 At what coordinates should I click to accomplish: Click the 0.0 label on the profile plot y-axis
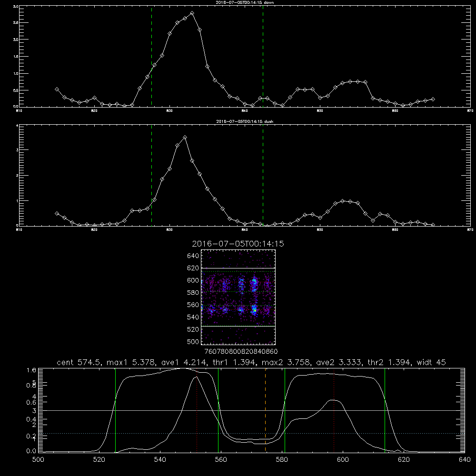pos(31,451)
